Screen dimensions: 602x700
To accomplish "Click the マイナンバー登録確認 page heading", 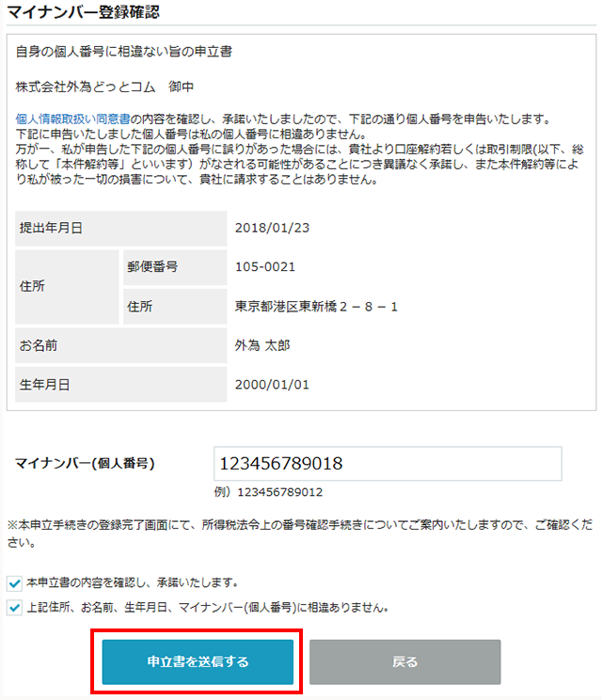I will tap(84, 11).
